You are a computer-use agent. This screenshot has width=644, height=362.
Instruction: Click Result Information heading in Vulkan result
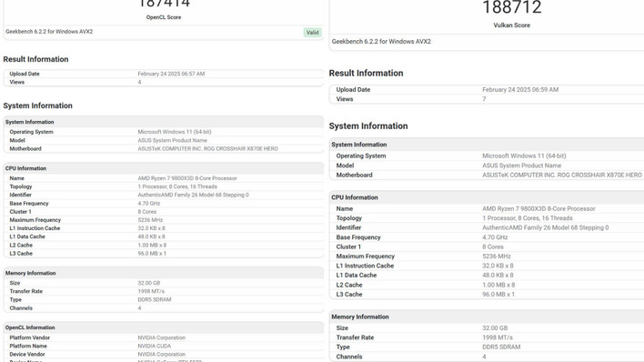pos(366,73)
